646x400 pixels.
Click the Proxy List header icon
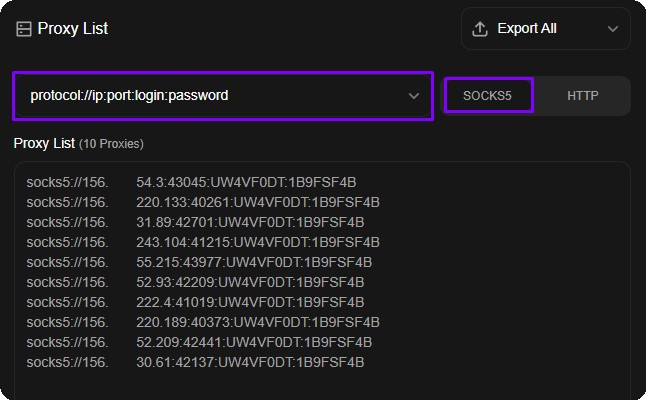click(x=24, y=29)
